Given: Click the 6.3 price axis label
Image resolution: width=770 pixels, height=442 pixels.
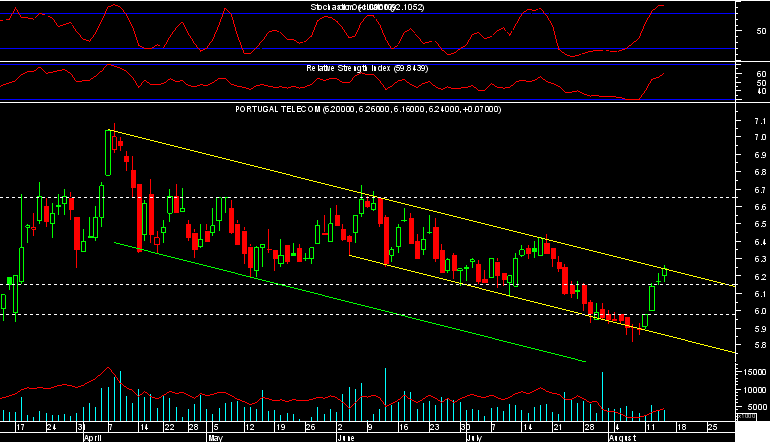Looking at the screenshot, I should (760, 259).
